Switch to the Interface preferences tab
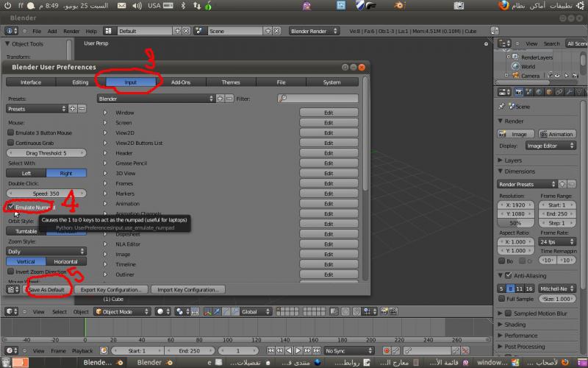 (31, 82)
